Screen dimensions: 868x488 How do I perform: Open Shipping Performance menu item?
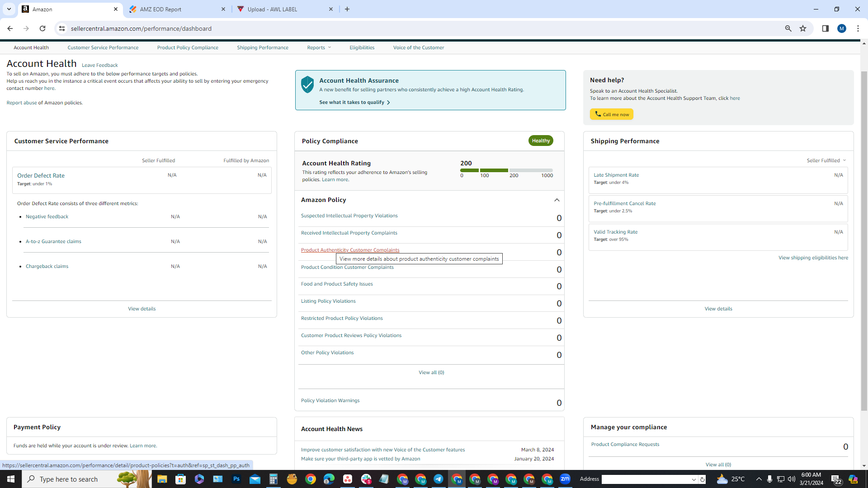point(263,47)
